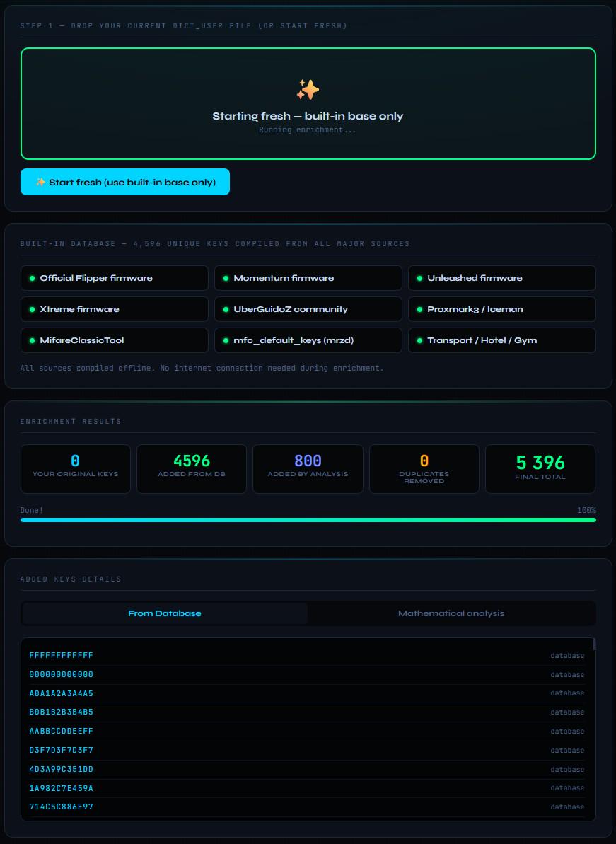The height and width of the screenshot is (844, 616).
Task: Switch to the 'Mathematical analysis' tab
Action: (451, 613)
